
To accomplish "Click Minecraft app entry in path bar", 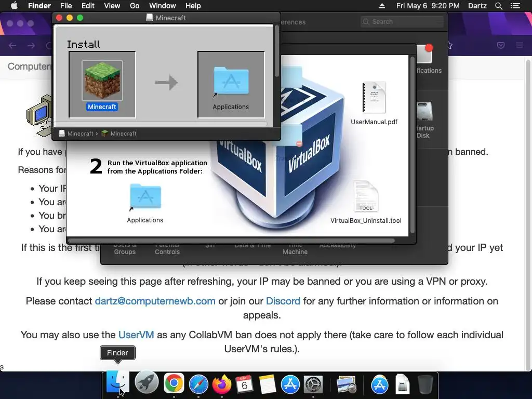I will pyautogui.click(x=119, y=134).
